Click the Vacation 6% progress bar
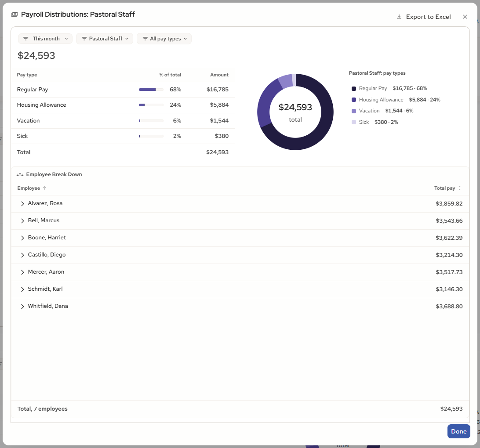This screenshot has height=448, width=480. [151, 121]
